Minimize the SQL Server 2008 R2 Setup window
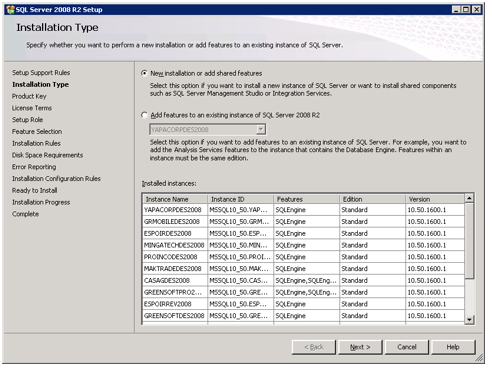 (x=456, y=9)
